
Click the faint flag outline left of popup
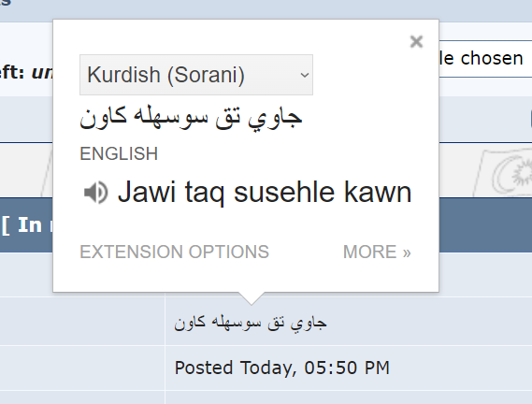click(x=47, y=171)
